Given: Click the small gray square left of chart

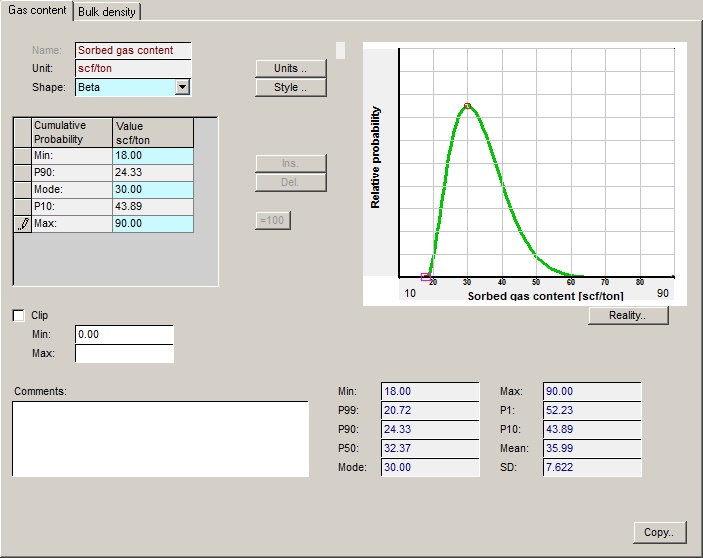Looking at the screenshot, I should click(x=340, y=50).
